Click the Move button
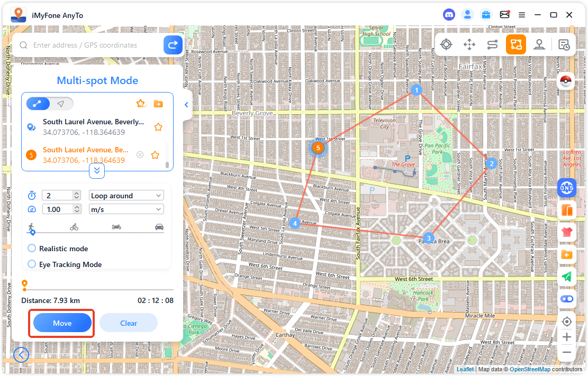 (62, 323)
